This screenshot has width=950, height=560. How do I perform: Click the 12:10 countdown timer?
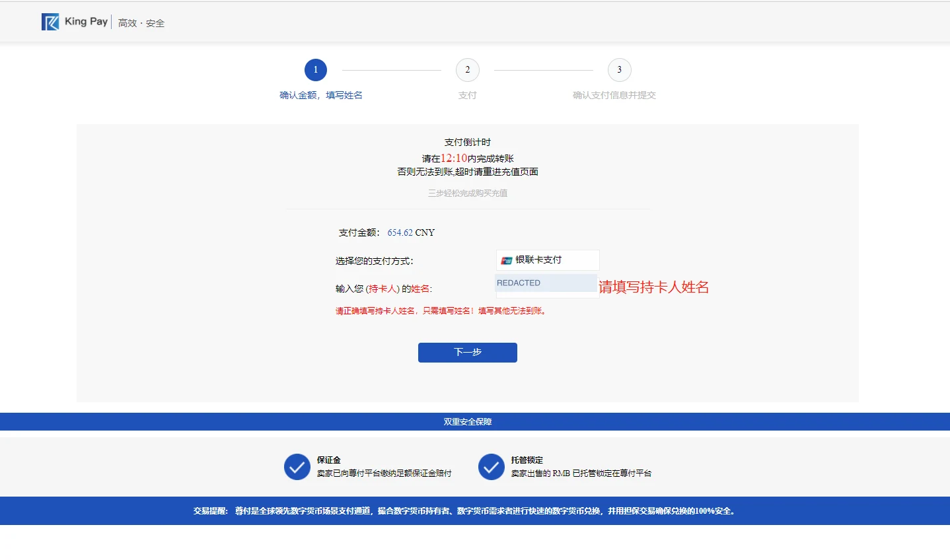pos(454,158)
